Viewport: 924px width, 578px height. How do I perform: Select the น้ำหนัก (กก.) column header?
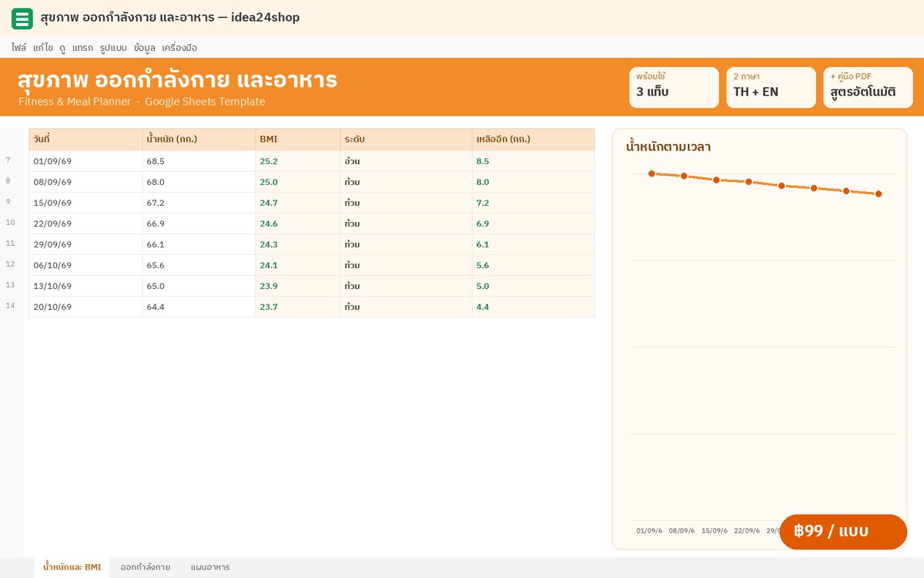199,139
